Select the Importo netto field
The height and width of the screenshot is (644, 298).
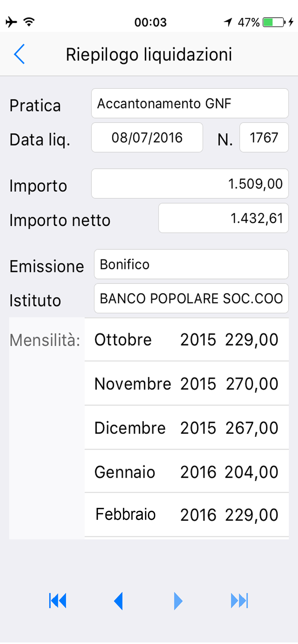pos(223,218)
